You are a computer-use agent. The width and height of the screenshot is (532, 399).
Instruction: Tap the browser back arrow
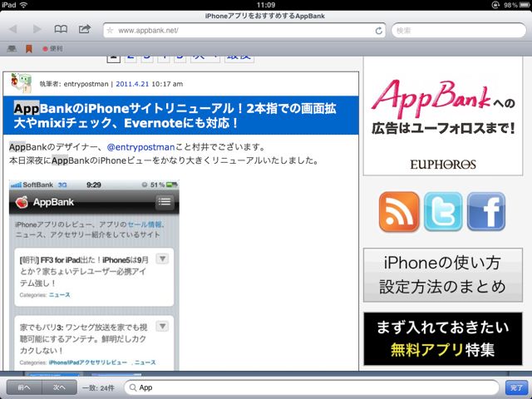(x=13, y=29)
